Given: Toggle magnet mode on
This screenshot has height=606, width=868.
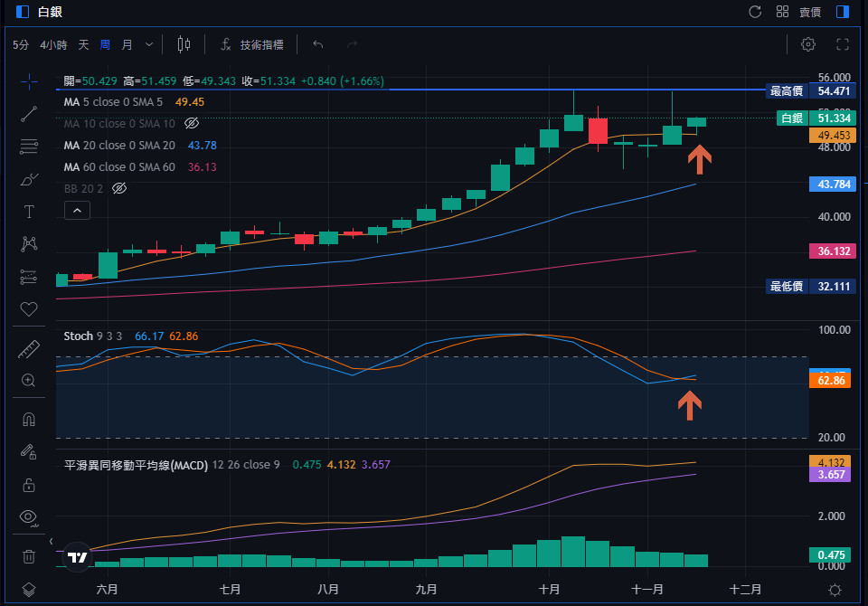Looking at the screenshot, I should pos(29,420).
